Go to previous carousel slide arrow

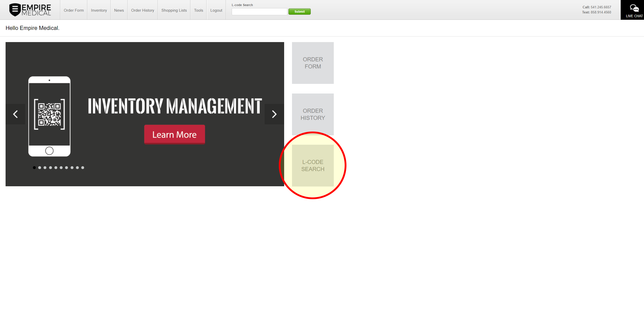point(15,114)
